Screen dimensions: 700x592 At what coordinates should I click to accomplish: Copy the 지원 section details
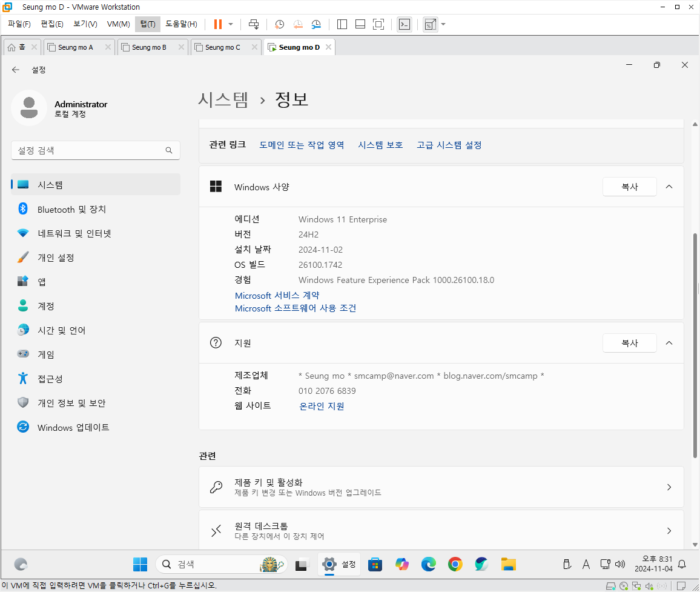coord(630,343)
